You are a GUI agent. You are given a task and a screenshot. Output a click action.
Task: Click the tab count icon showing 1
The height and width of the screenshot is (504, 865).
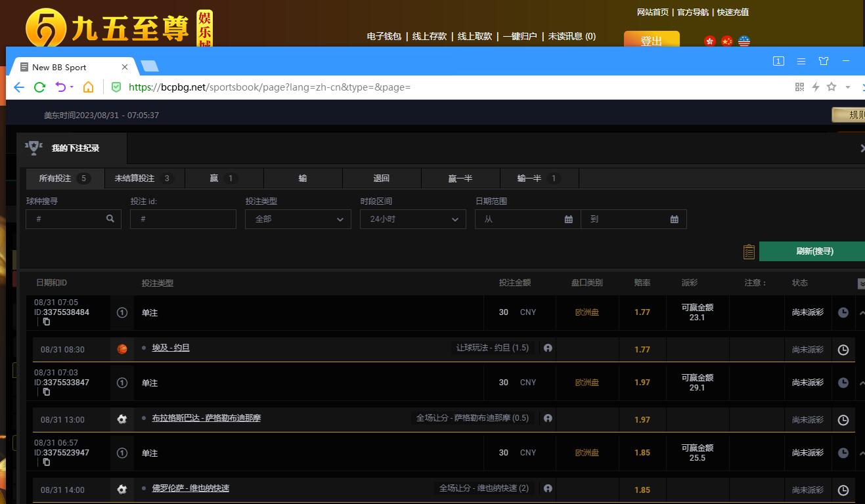[x=778, y=61]
